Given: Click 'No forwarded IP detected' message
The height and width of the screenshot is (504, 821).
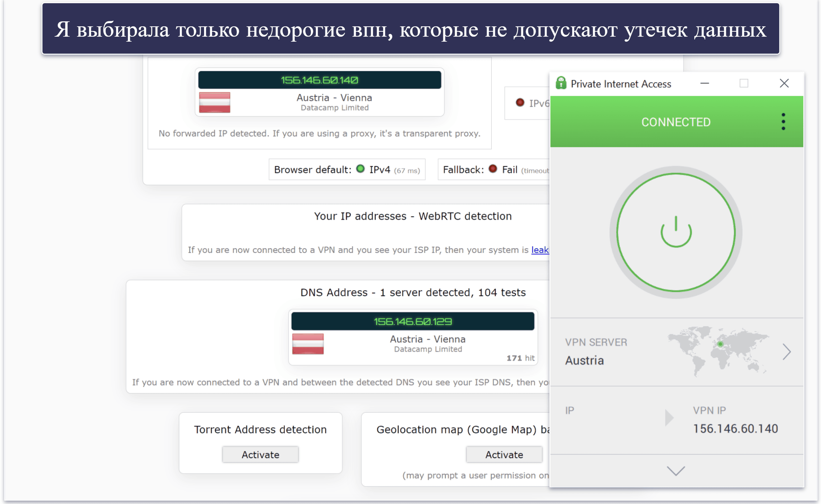Looking at the screenshot, I should [x=319, y=133].
